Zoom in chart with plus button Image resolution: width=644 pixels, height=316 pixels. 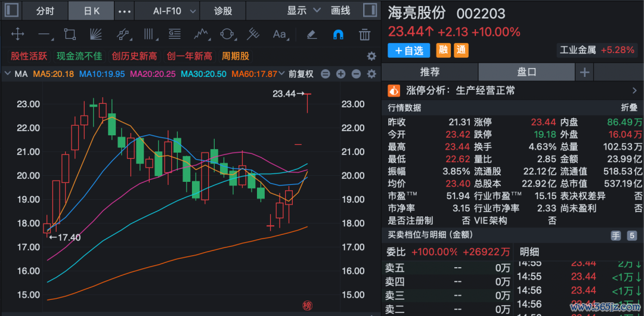click(341, 74)
